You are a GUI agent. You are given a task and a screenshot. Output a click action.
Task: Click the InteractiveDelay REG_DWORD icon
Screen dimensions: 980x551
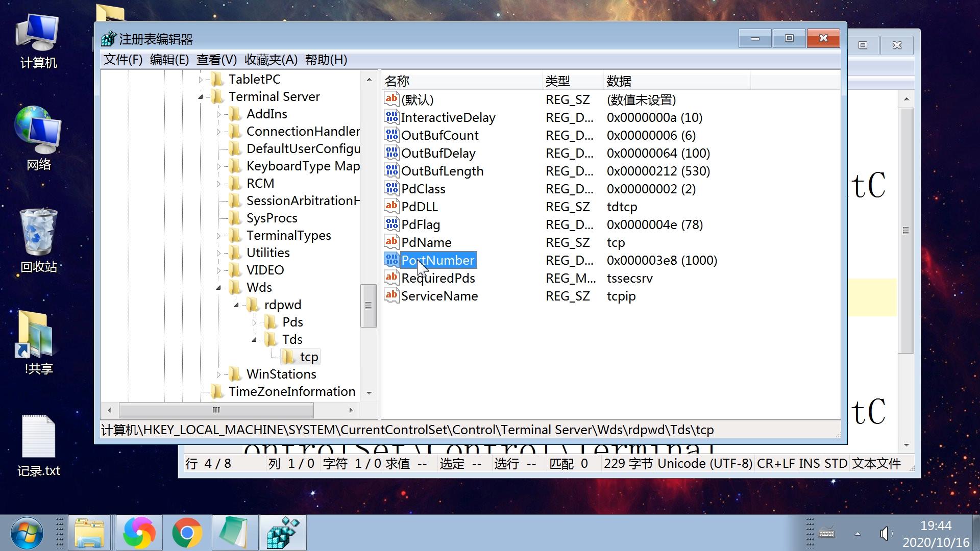[x=391, y=117]
